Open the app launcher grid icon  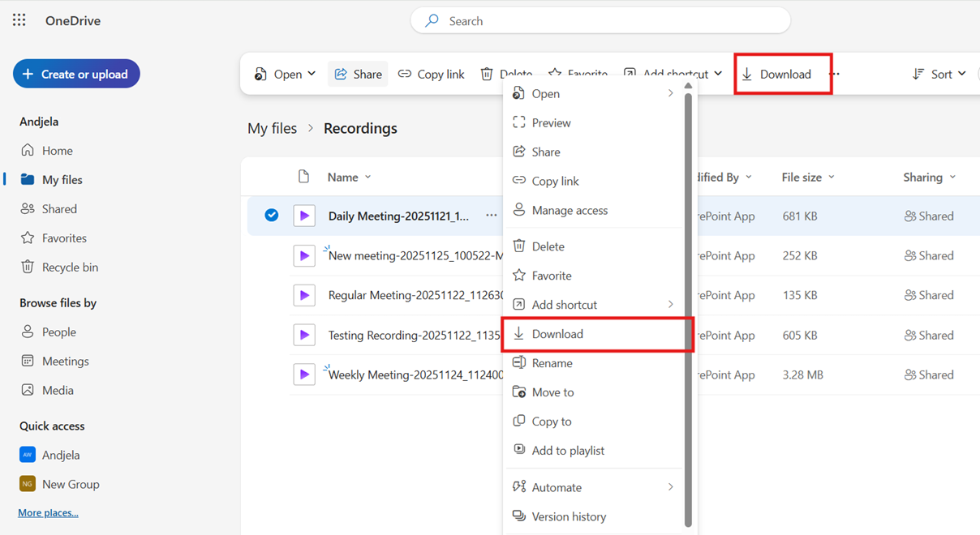(x=19, y=20)
